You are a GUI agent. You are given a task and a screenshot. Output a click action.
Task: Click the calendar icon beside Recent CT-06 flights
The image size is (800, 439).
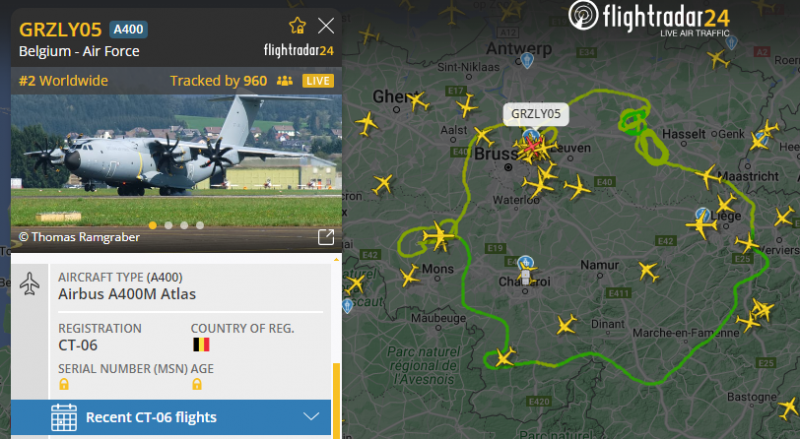(64, 418)
